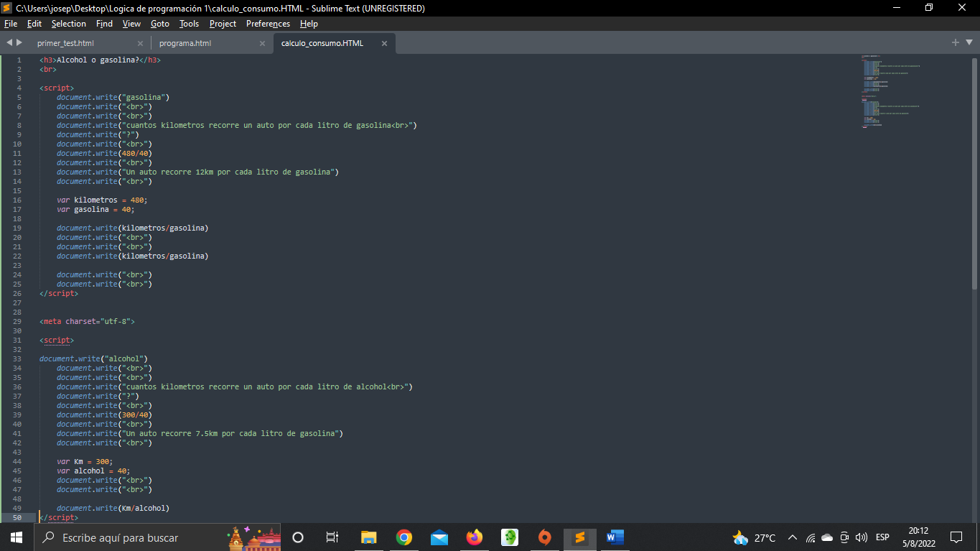Image resolution: width=980 pixels, height=551 pixels.
Task: Open the notification center icon
Action: tap(956, 537)
